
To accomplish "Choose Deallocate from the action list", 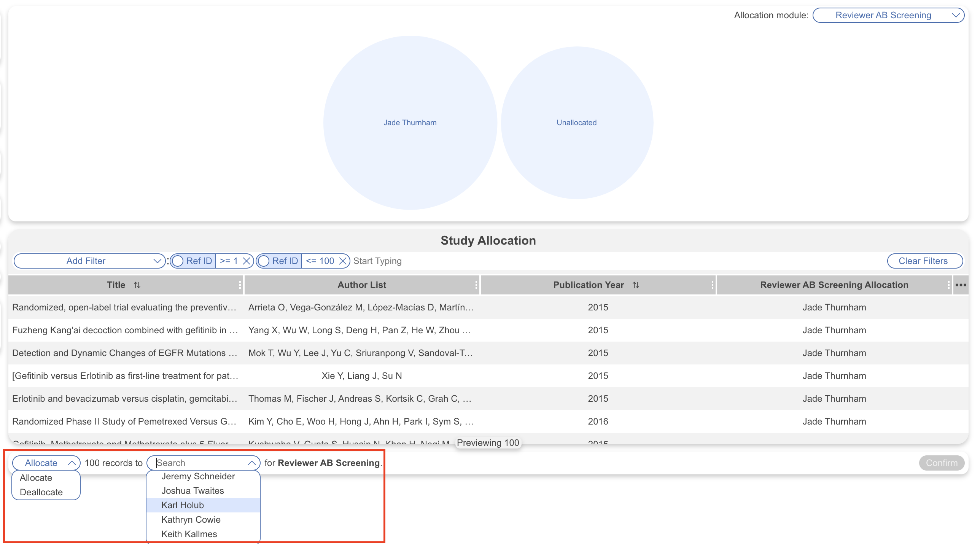I will click(x=41, y=492).
